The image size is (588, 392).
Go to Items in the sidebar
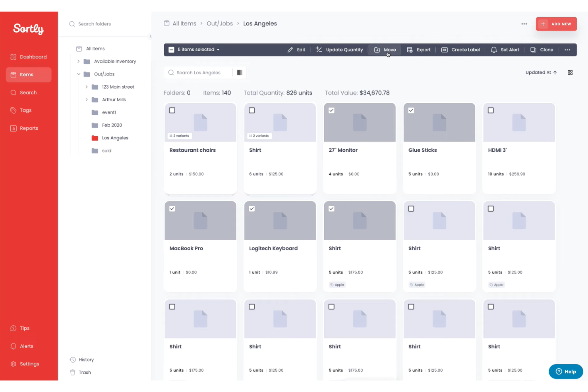[x=29, y=75]
